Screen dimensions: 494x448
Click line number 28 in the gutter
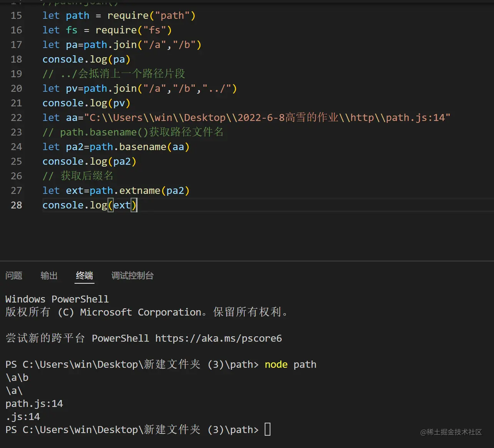[16, 205]
